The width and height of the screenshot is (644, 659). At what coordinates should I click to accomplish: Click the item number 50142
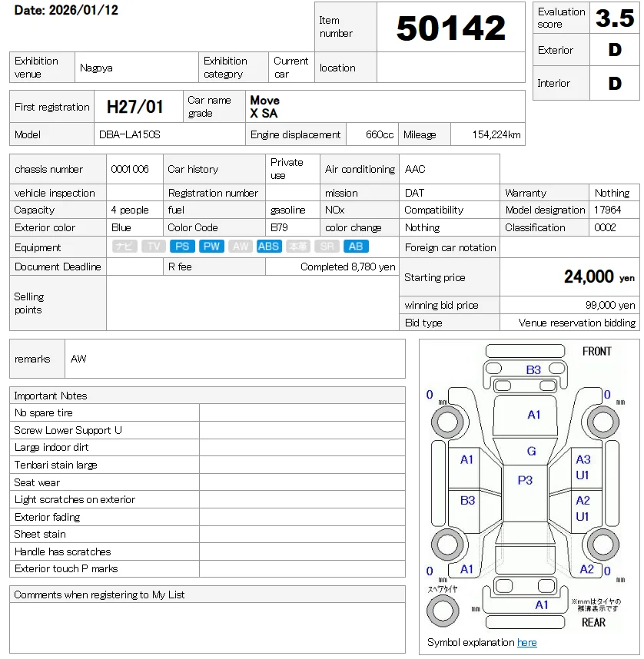450,28
